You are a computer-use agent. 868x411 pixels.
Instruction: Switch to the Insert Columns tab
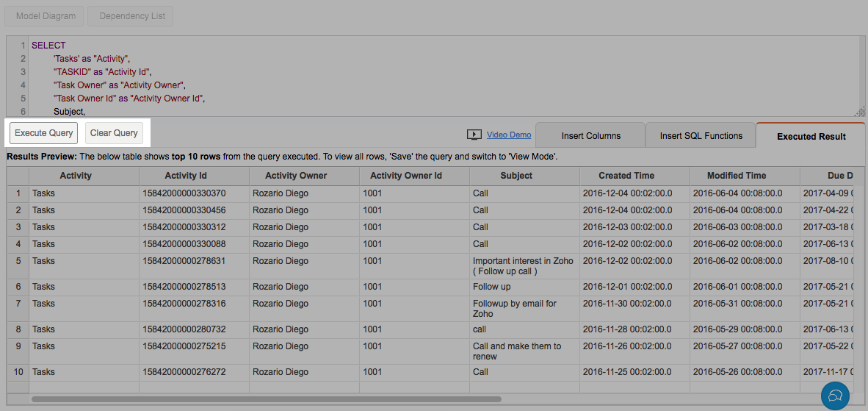tap(590, 136)
